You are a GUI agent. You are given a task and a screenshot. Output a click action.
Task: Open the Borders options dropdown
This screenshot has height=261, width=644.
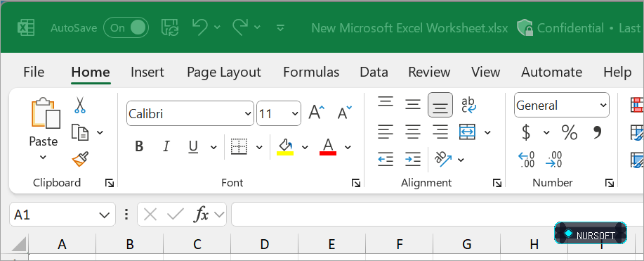[259, 146]
